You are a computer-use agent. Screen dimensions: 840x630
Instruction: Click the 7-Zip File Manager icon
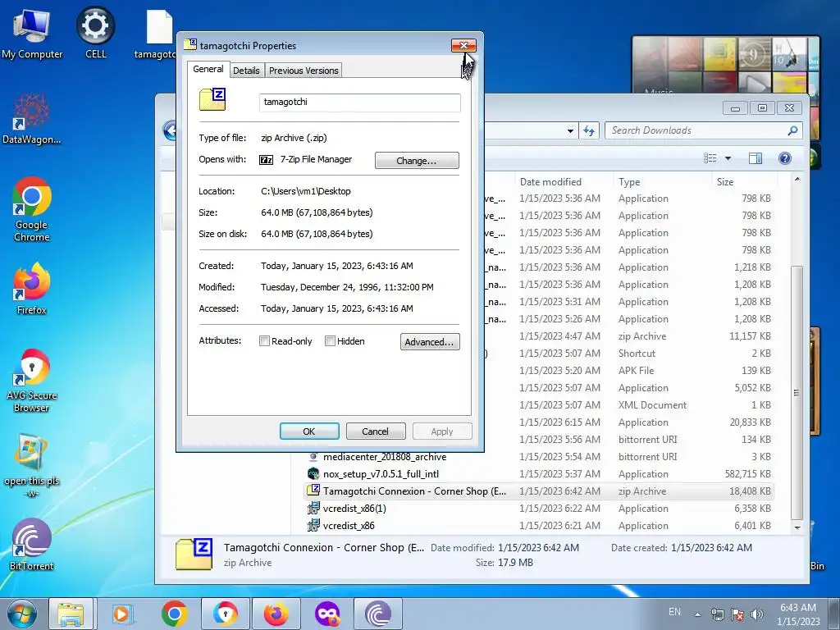pyautogui.click(x=267, y=160)
